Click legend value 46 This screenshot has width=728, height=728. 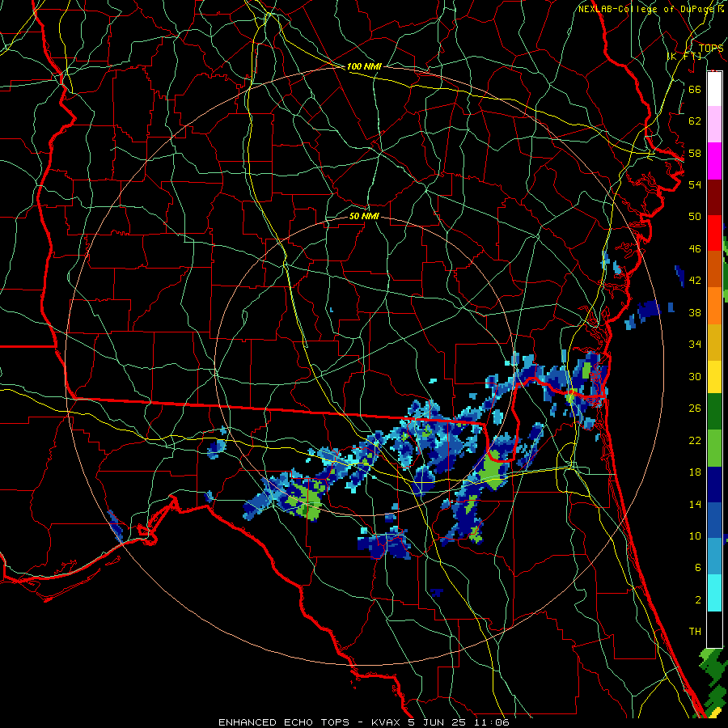(x=695, y=248)
